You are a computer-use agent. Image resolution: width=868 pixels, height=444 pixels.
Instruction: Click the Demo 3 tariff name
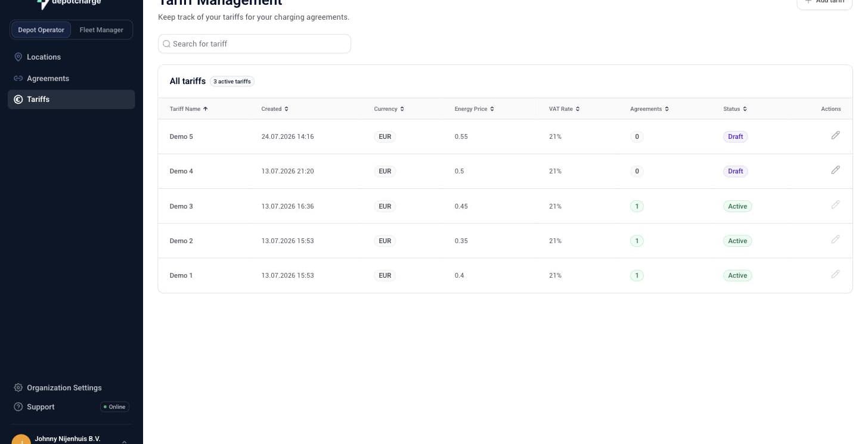tap(181, 206)
